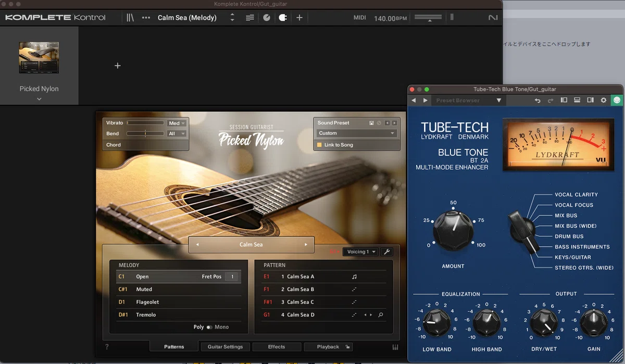Viewport: 625px width, 364px height.
Task: Switch to the Guitar Settings tab
Action: click(226, 346)
